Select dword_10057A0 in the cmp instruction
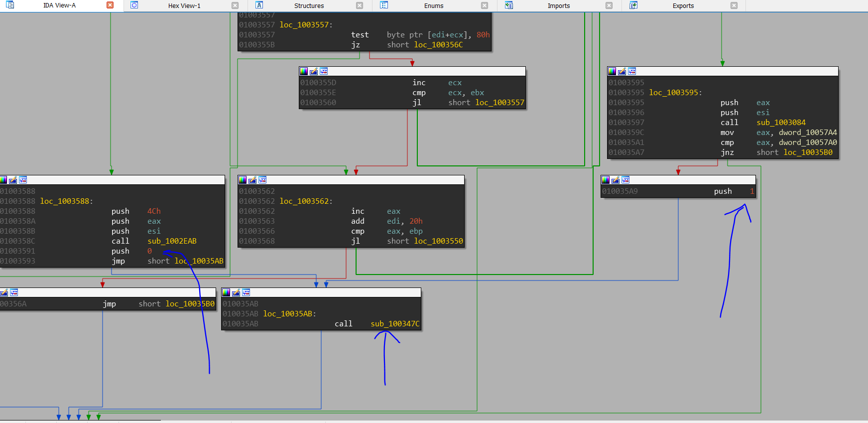868x423 pixels. (808, 142)
